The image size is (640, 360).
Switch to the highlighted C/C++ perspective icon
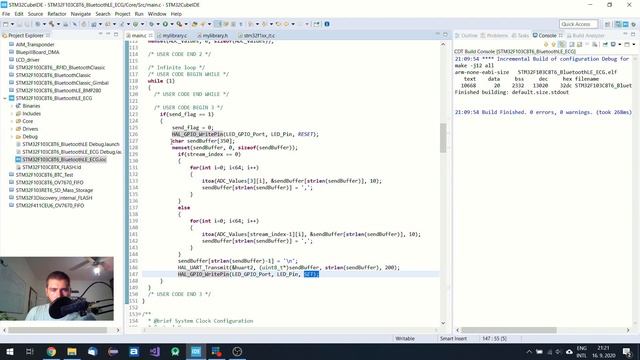[618, 24]
